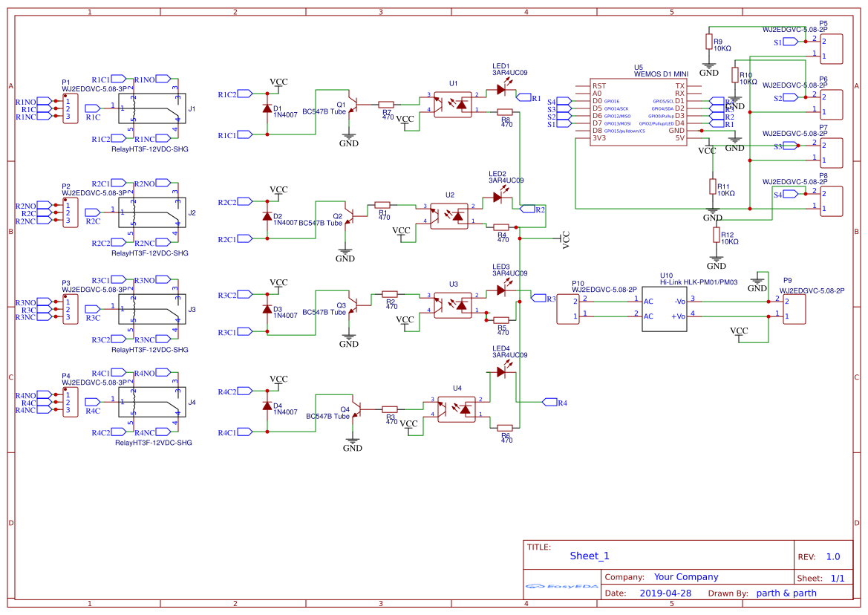This screenshot has width=868, height=615.
Task: Click the REV 1.0 value
Action: click(832, 556)
